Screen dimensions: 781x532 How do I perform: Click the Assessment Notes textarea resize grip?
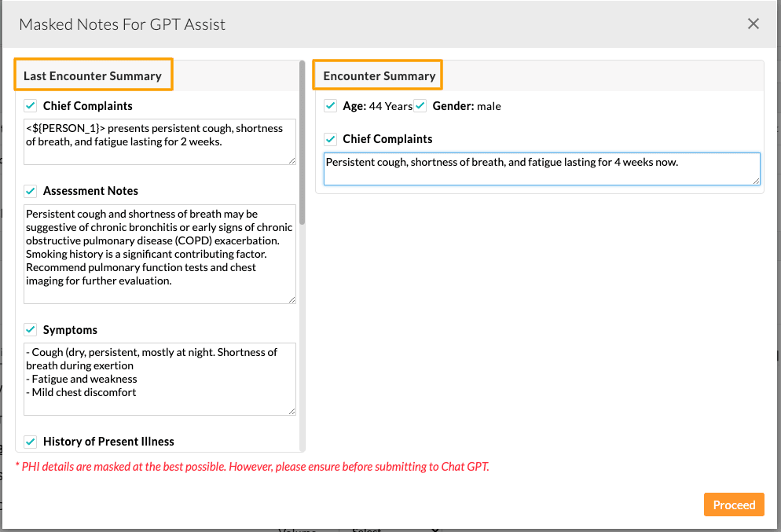coord(293,299)
